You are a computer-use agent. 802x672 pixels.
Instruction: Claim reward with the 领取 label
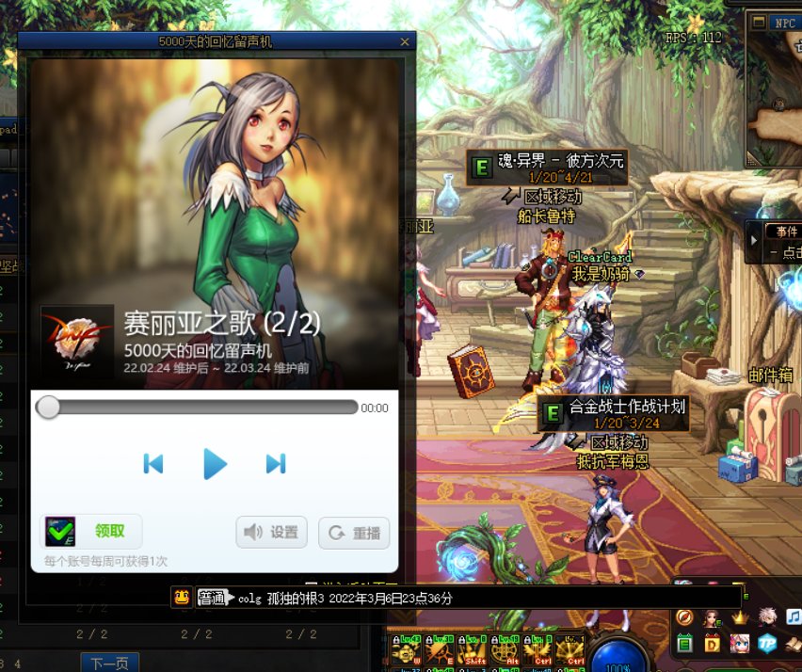point(109,531)
